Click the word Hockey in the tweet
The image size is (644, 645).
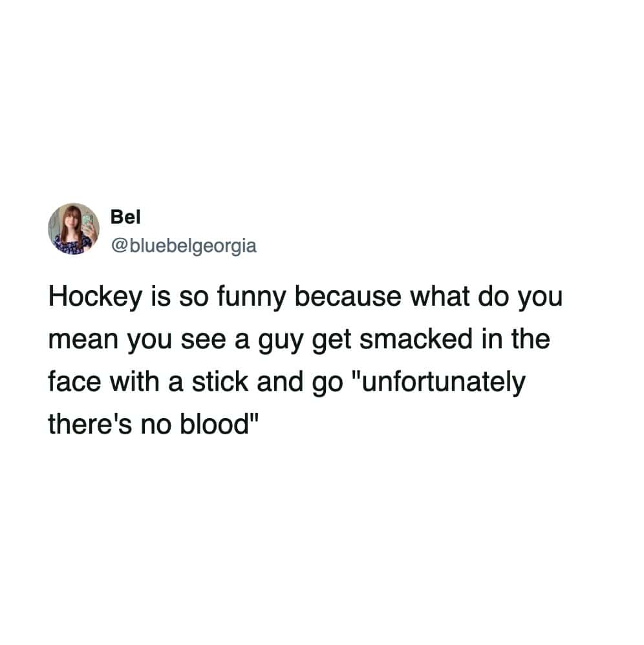[96, 297]
